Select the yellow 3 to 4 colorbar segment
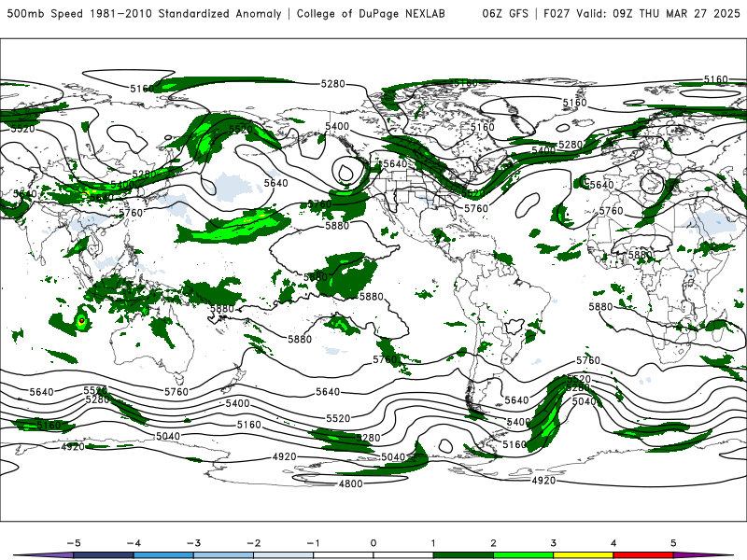This screenshot has width=747, height=560. click(584, 555)
